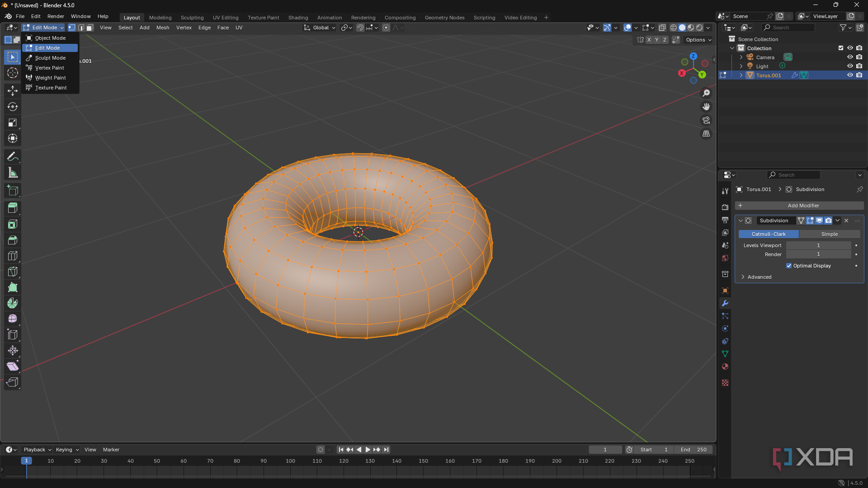868x488 pixels.
Task: Click the Levels Viewport value field
Action: (818, 245)
